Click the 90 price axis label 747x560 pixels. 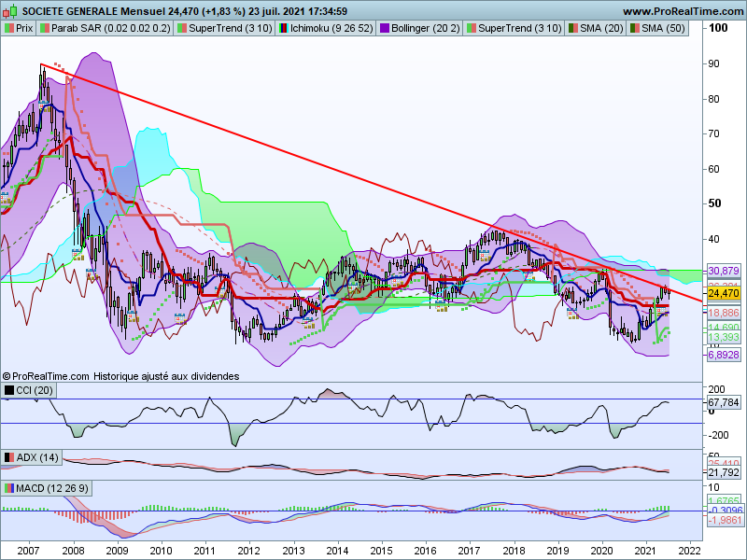point(713,63)
